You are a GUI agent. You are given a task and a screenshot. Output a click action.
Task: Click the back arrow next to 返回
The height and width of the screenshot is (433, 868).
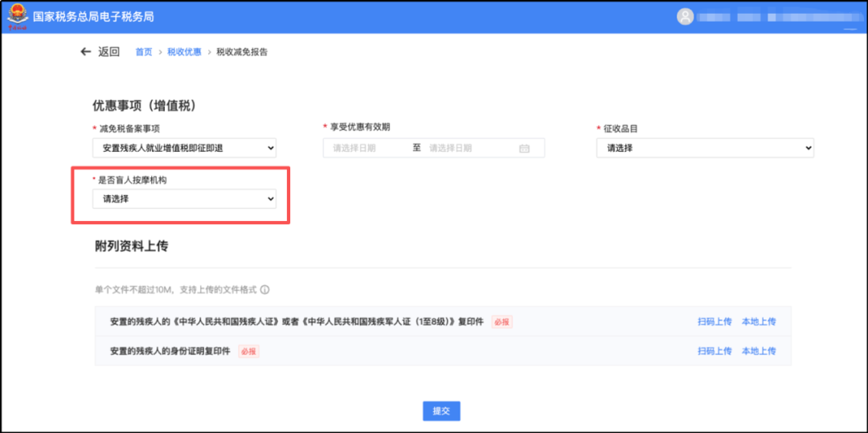click(x=86, y=52)
